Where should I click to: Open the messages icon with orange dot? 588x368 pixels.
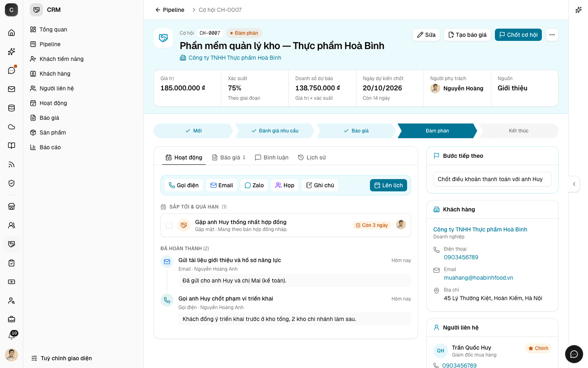click(x=11, y=70)
